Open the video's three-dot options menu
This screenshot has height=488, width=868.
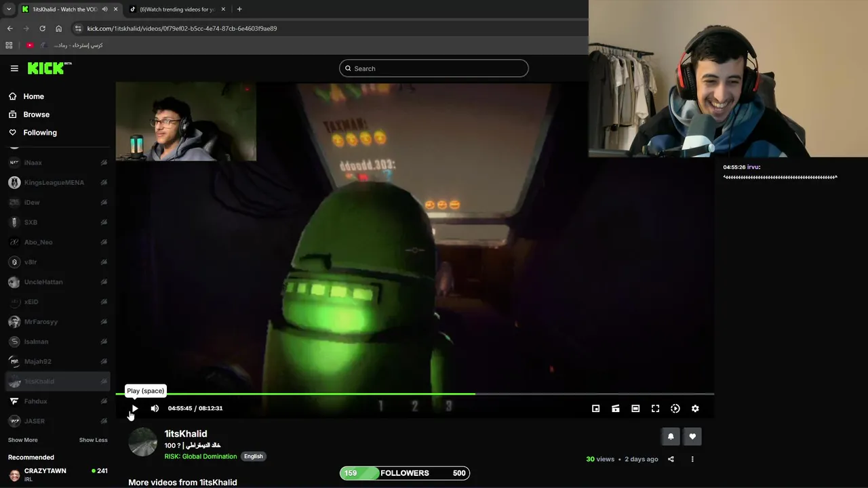click(x=692, y=459)
